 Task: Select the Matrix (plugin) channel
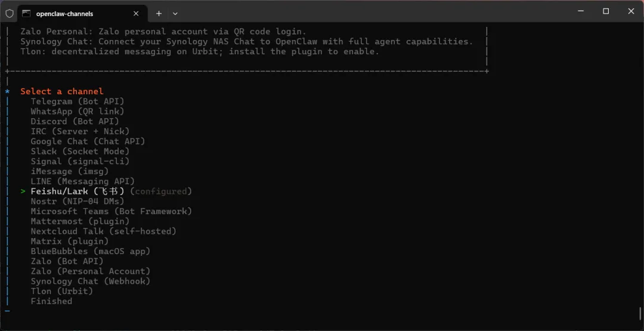(70, 242)
